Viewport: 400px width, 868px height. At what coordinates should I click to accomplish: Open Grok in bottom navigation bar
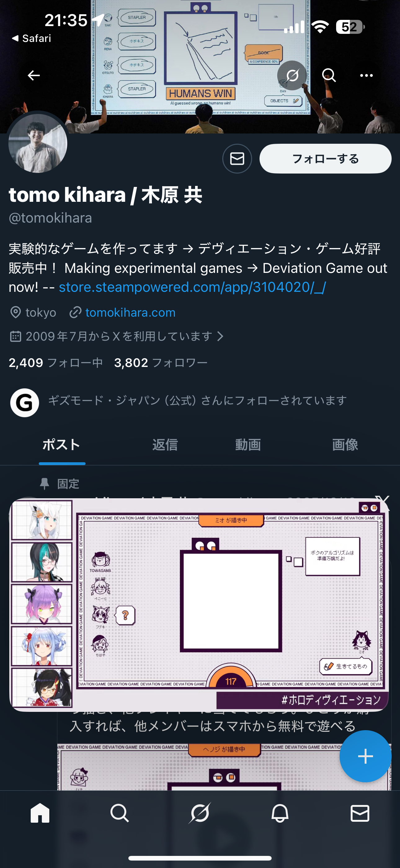[200, 813]
